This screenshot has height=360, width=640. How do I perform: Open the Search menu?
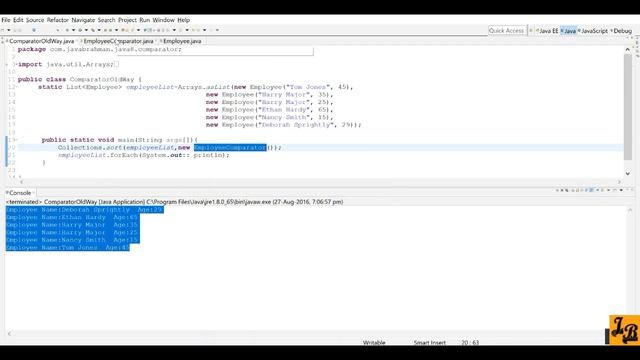107,20
